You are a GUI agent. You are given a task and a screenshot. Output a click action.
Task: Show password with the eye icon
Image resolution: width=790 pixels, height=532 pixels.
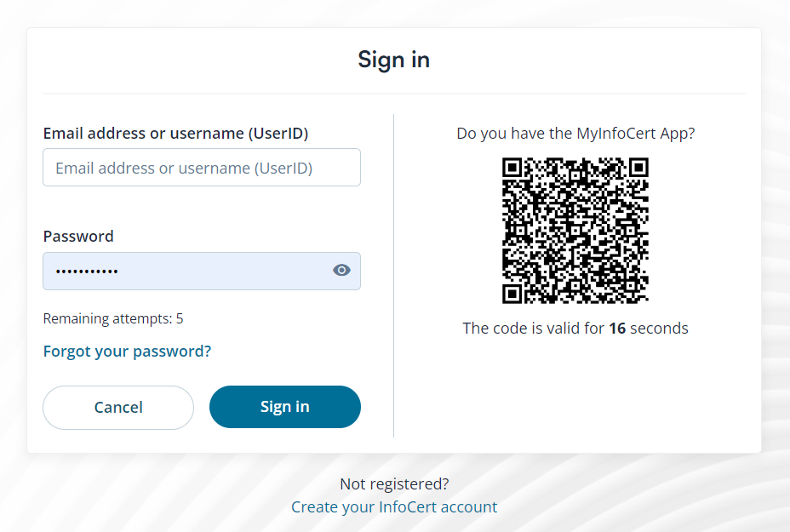tap(341, 271)
